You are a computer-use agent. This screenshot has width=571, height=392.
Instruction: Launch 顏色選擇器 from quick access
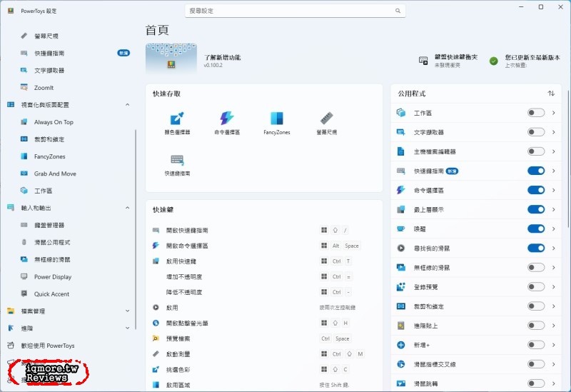[x=177, y=123]
